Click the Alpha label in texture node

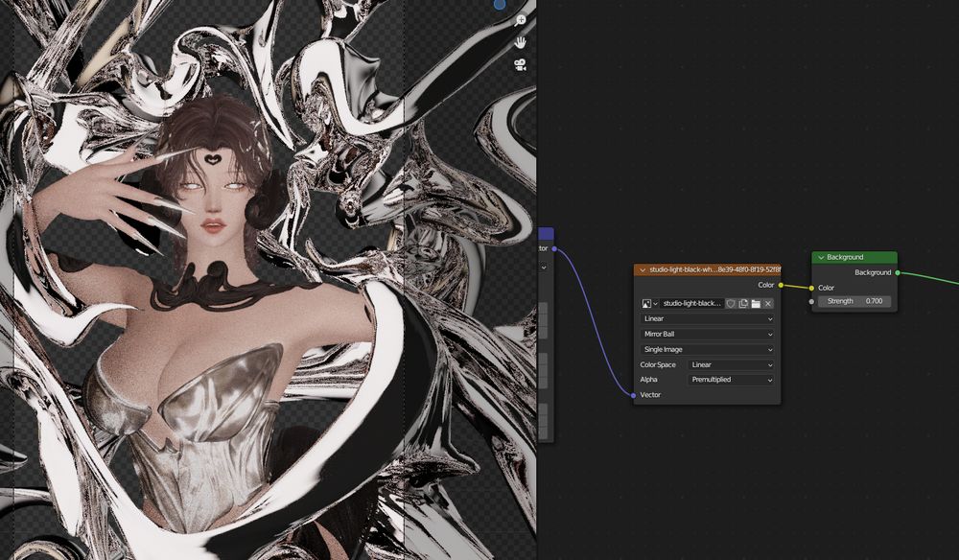(648, 380)
